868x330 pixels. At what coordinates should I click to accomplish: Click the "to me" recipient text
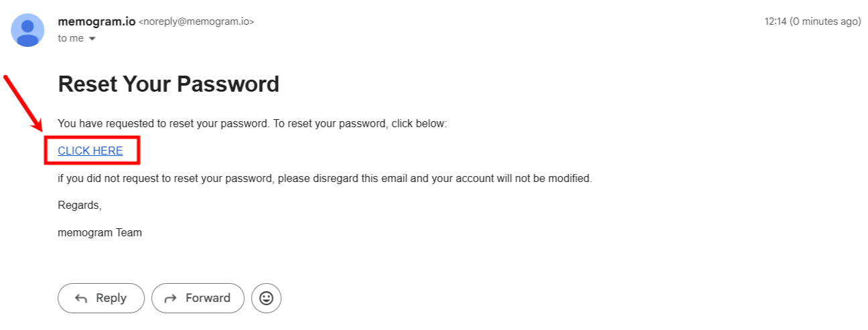71,38
